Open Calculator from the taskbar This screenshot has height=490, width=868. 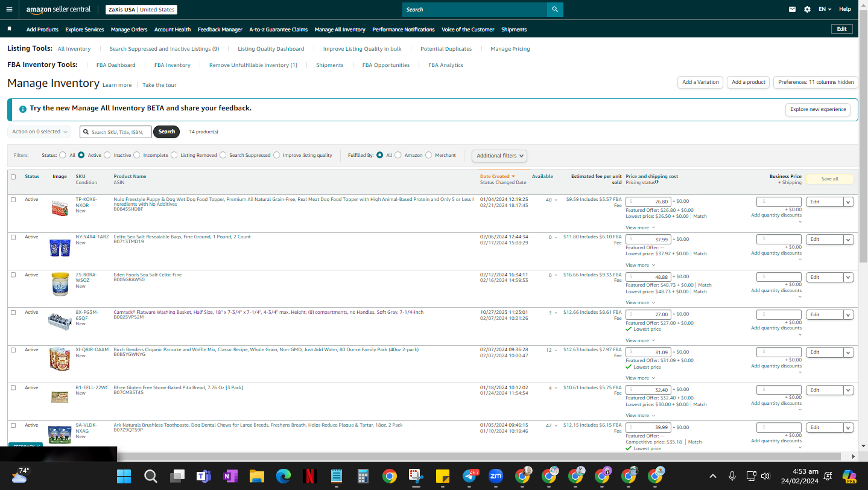pos(363,476)
